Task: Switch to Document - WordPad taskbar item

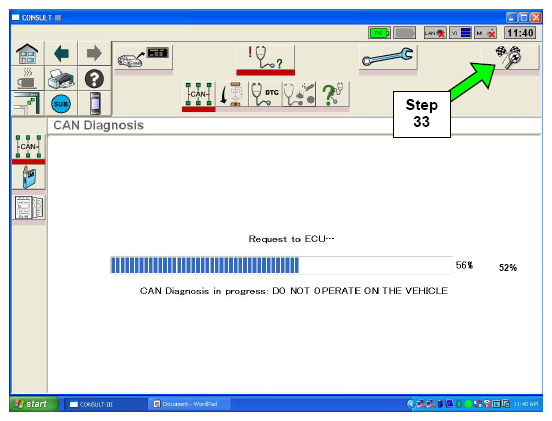Action: click(189, 404)
